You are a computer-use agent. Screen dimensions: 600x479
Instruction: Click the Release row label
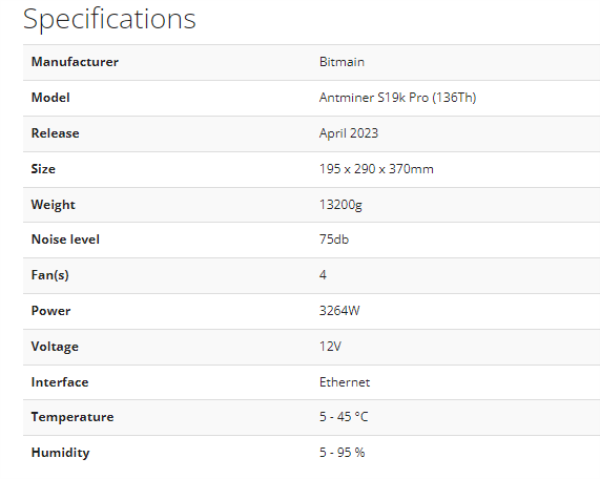(55, 133)
